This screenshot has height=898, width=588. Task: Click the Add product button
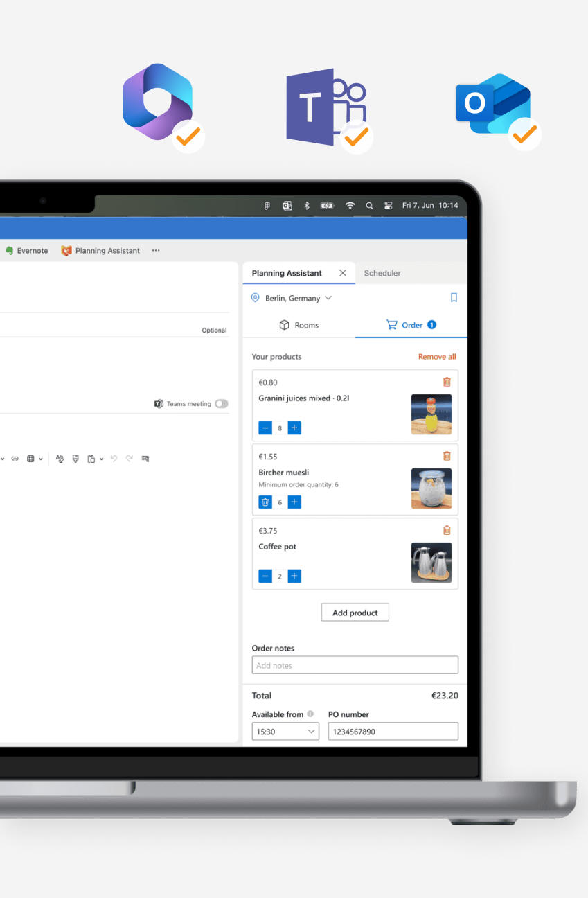[x=355, y=613]
